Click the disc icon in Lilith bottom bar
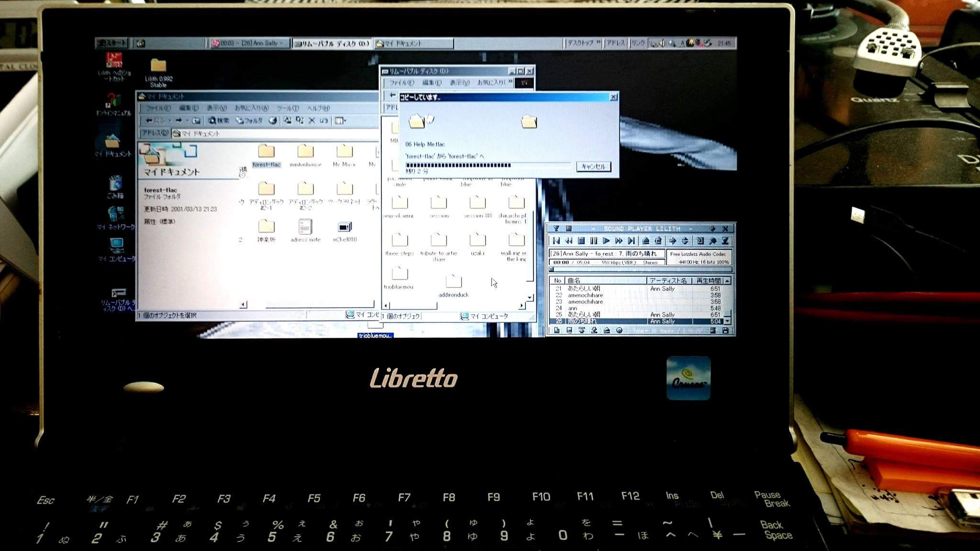Screen dimensions: 980x551 619,330
